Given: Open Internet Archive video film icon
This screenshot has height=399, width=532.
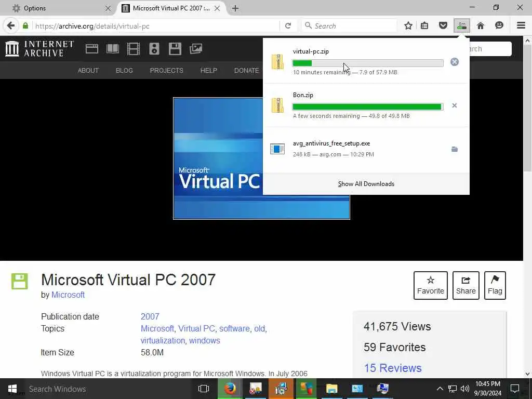Looking at the screenshot, I should pyautogui.click(x=134, y=49).
